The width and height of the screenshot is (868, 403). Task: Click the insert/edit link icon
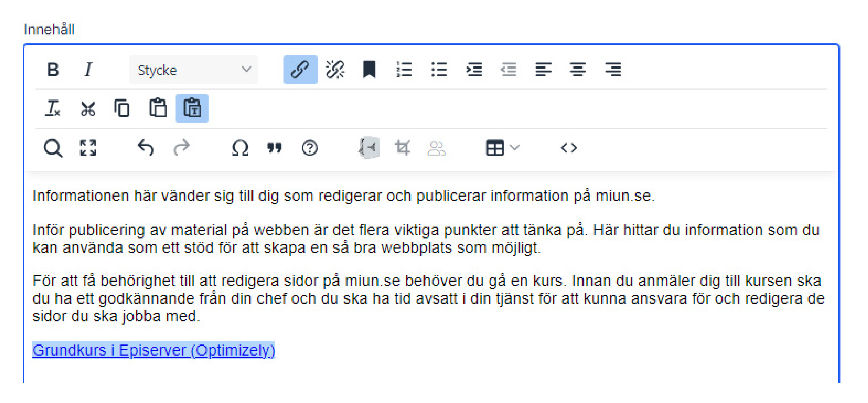[300, 70]
